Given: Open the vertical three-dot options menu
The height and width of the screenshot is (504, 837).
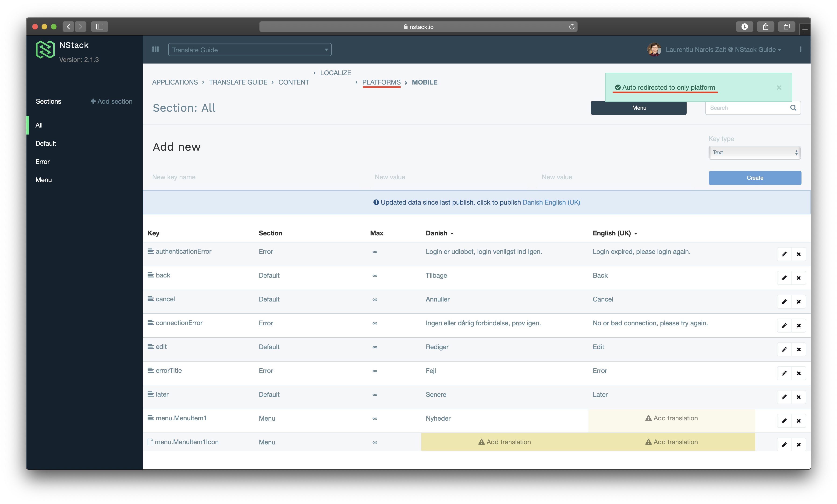Looking at the screenshot, I should pyautogui.click(x=800, y=49).
